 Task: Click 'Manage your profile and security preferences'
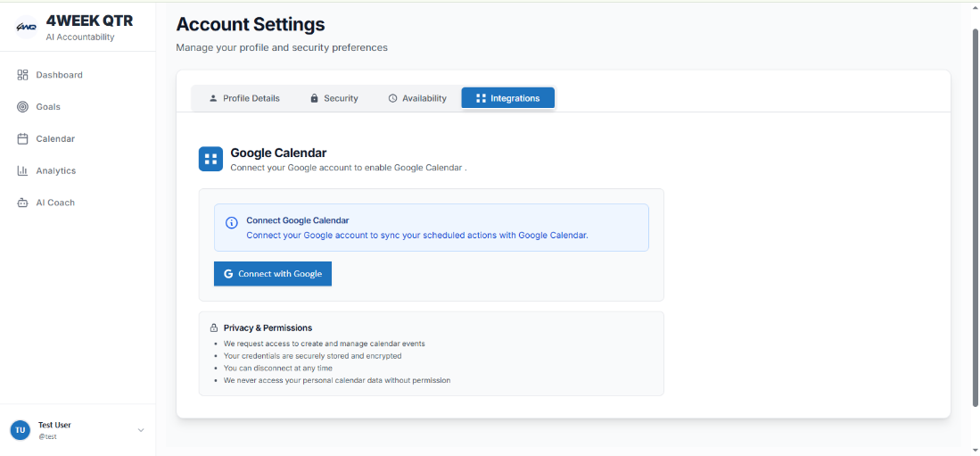(282, 47)
